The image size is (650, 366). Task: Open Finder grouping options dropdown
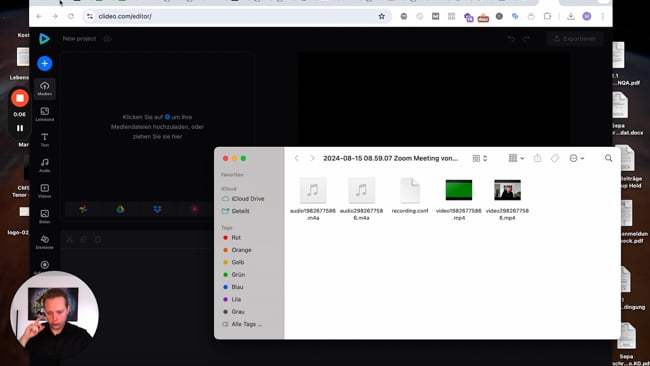516,158
